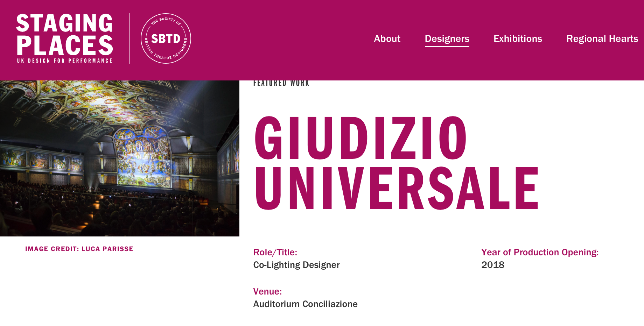
Task: Click the UK Design for Performance tagline
Action: tap(65, 61)
